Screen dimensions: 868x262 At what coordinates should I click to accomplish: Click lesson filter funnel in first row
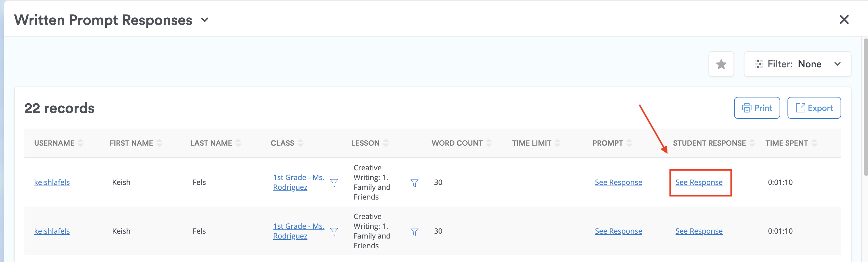(414, 182)
